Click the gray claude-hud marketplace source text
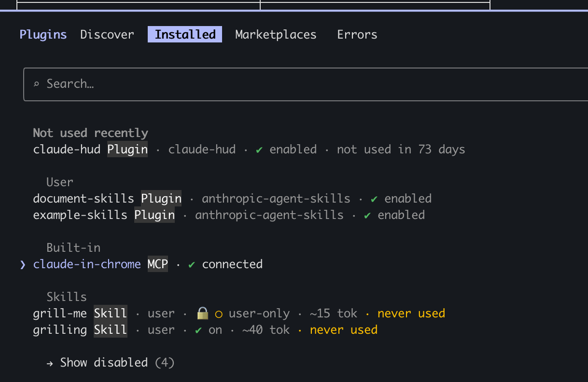 (202, 150)
